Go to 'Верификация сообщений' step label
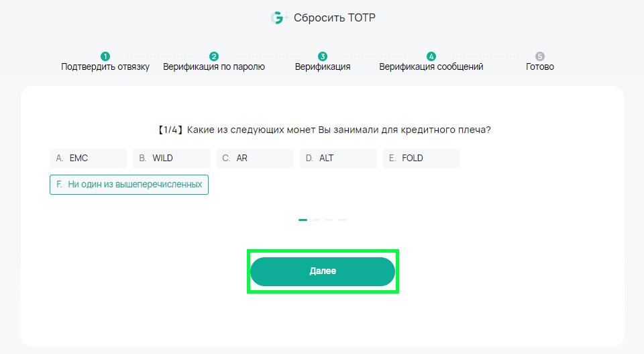The image size is (644, 354). coord(431,67)
